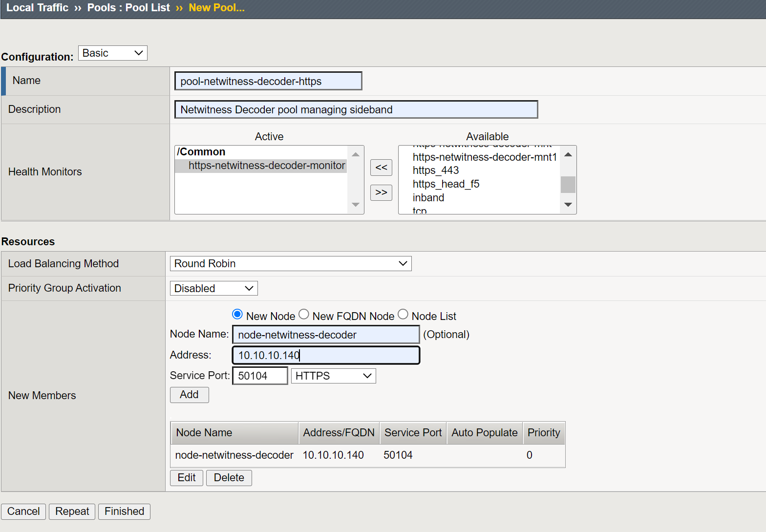This screenshot has width=766, height=532.
Task: Click the Available list scroll up arrow
Action: [x=568, y=155]
